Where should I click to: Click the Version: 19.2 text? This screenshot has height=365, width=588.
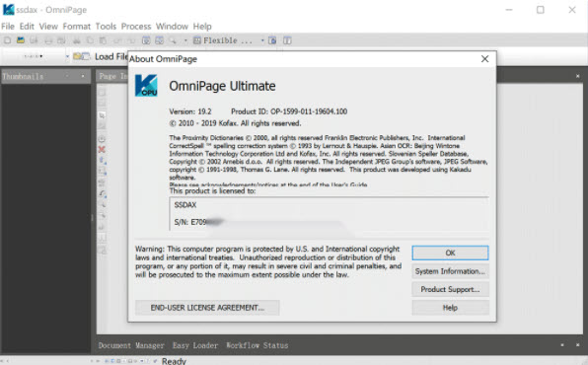[190, 111]
